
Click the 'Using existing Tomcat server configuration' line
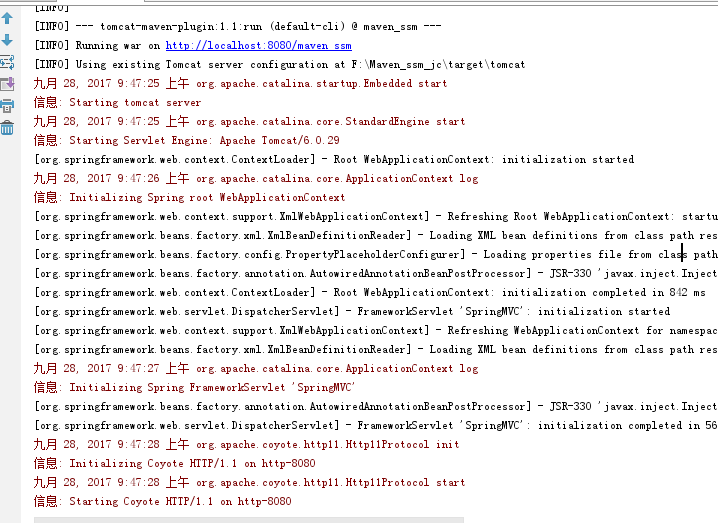280,65
